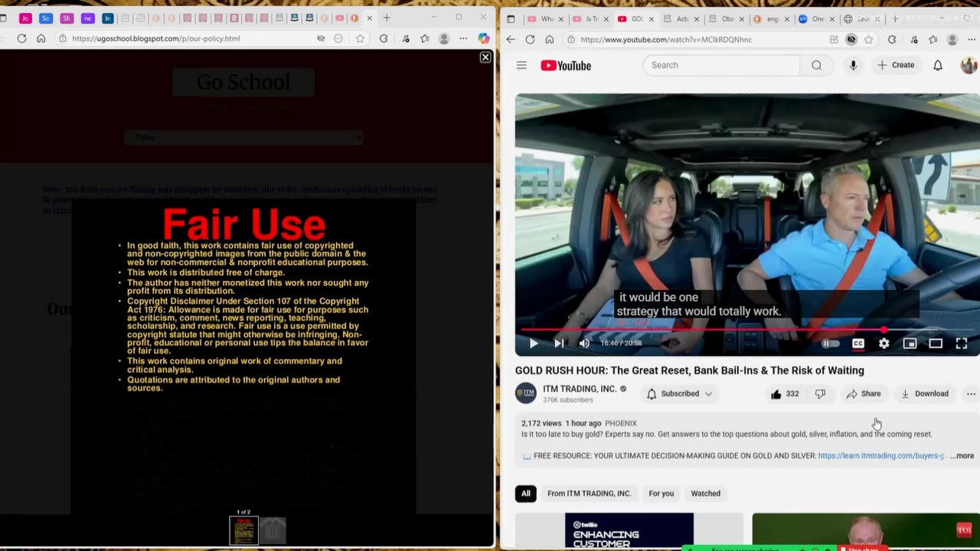Play the YouTube video
Screen dimensions: 980x551
tap(534, 344)
